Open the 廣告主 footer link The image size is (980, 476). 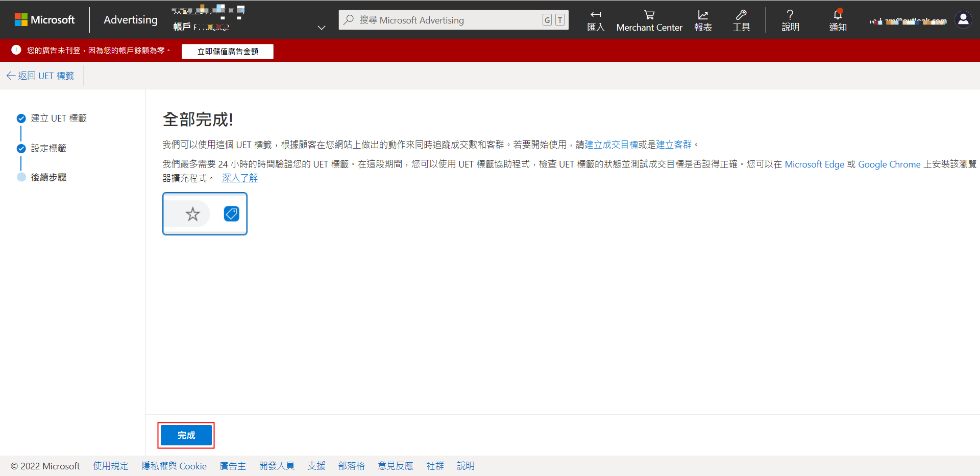[x=233, y=466]
